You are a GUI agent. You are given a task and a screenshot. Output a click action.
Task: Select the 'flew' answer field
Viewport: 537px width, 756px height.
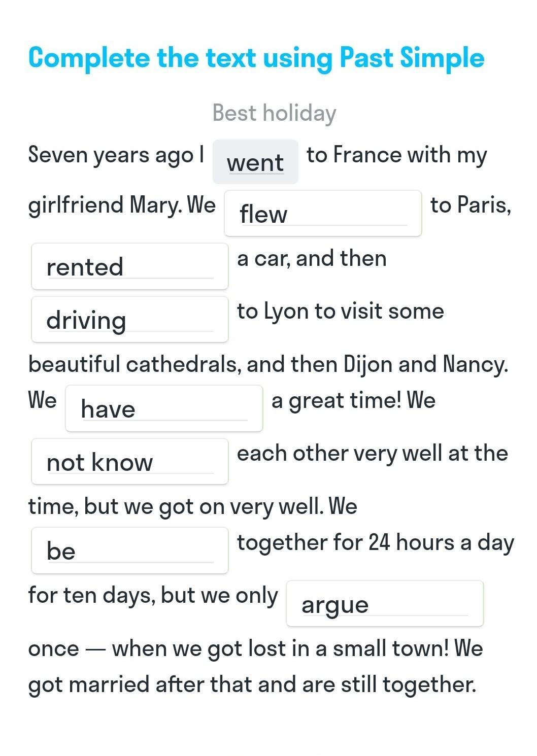tap(323, 213)
